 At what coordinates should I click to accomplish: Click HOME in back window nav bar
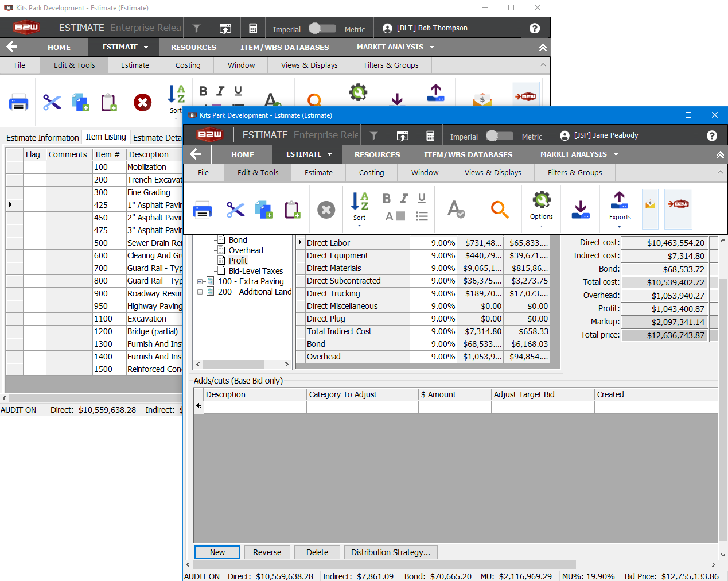click(59, 48)
